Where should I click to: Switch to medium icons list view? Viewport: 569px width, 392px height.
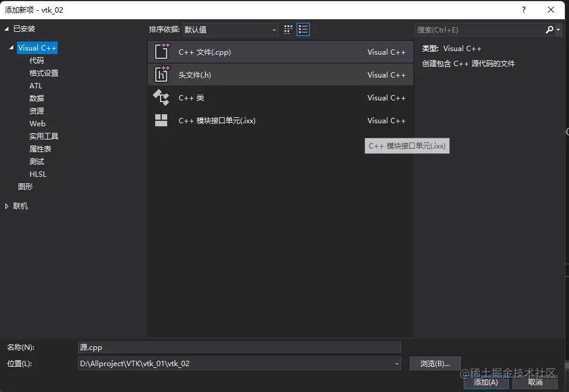(x=303, y=29)
